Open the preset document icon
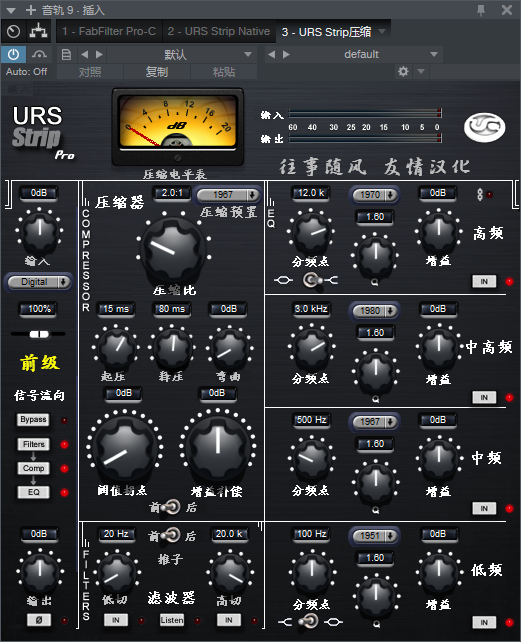Image resolution: width=521 pixels, height=642 pixels. tap(66, 54)
